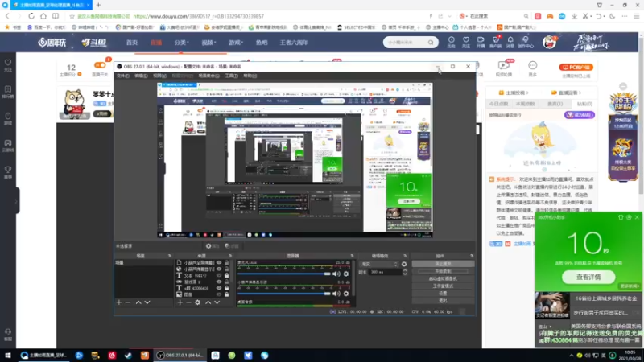Go to 首页 tab in Douyu navigation
Image resolution: width=644 pixels, height=362 pixels.
click(x=132, y=43)
